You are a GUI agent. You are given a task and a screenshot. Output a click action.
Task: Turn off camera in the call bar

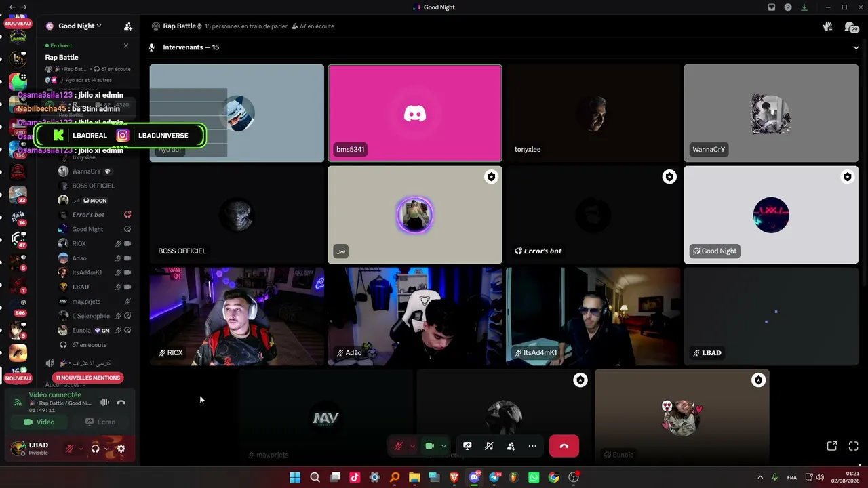pyautogui.click(x=429, y=446)
